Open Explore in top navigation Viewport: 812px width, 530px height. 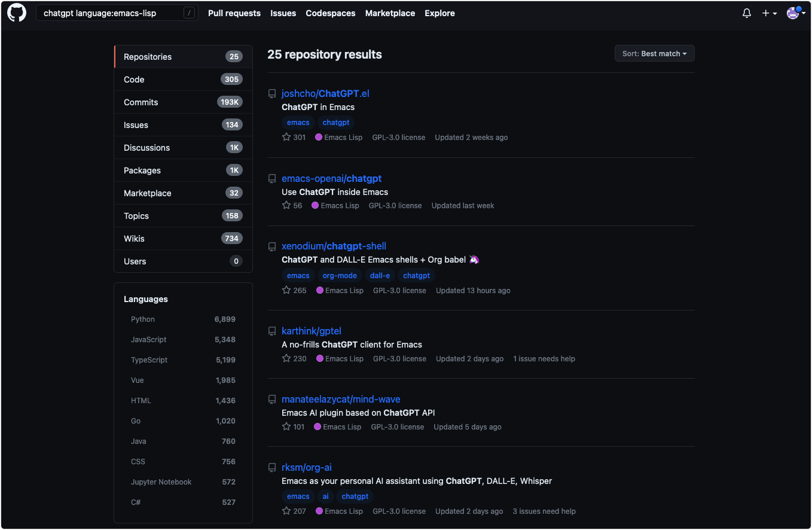click(x=440, y=13)
